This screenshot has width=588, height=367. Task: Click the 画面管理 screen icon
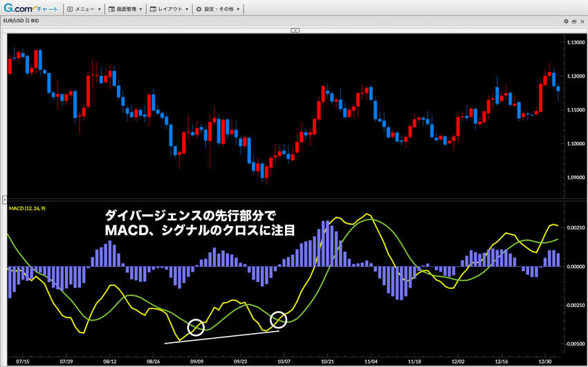112,10
